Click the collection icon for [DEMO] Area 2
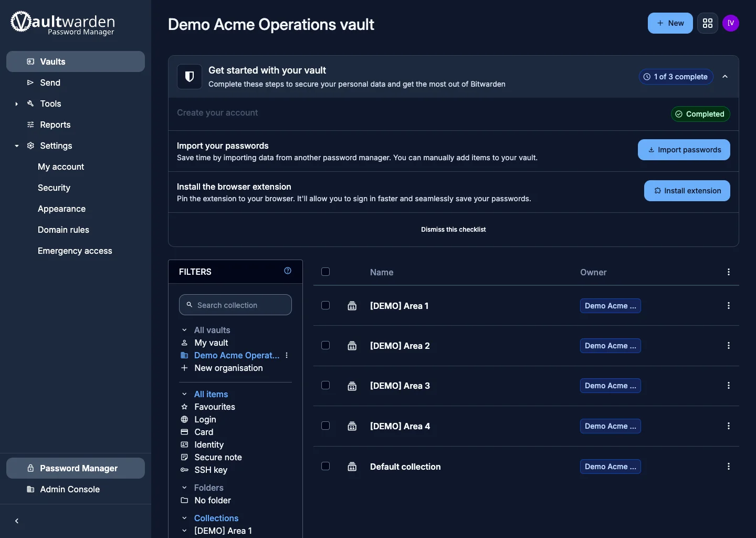The height and width of the screenshot is (538, 756). (352, 346)
